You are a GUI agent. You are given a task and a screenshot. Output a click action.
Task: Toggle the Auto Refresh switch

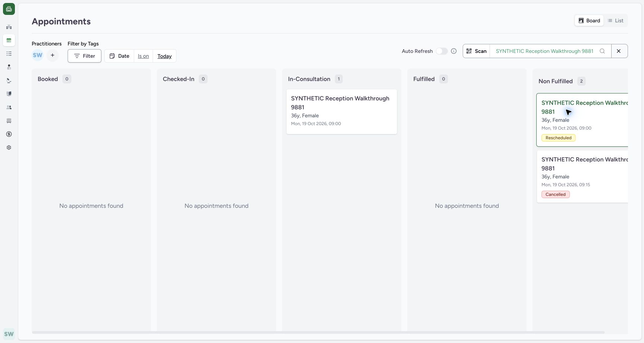[442, 51]
